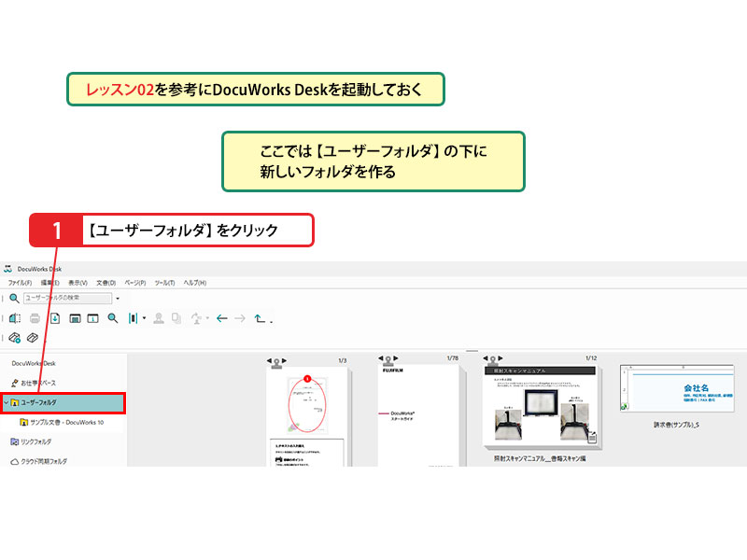The width and height of the screenshot is (747, 560).
Task: Go to next page on the 1/12 document
Action: click(x=500, y=358)
